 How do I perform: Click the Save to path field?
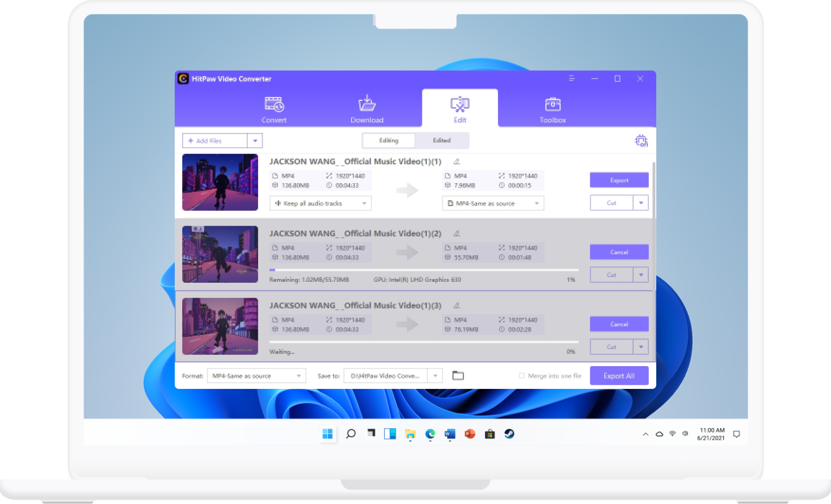pyautogui.click(x=386, y=376)
